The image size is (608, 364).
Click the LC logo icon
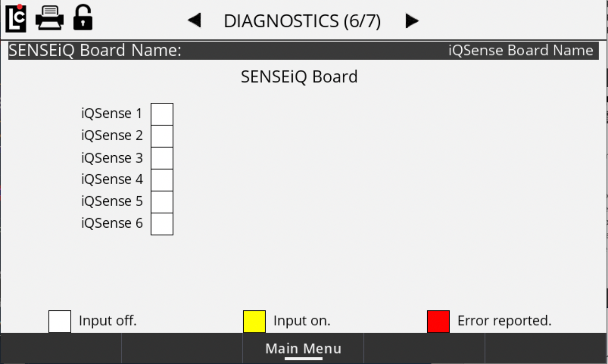(x=16, y=18)
